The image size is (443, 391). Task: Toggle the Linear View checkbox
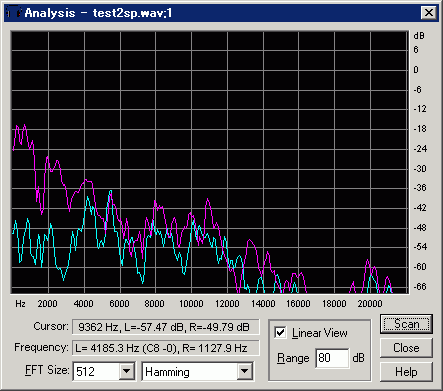(x=280, y=332)
